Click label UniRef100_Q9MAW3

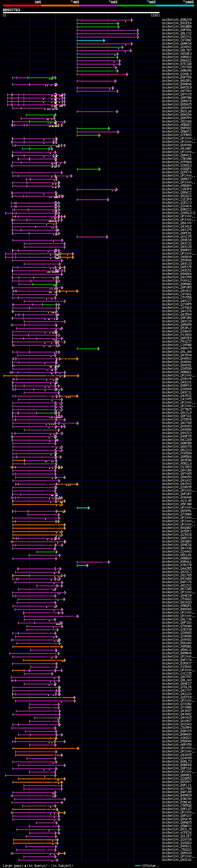tap(177, 284)
